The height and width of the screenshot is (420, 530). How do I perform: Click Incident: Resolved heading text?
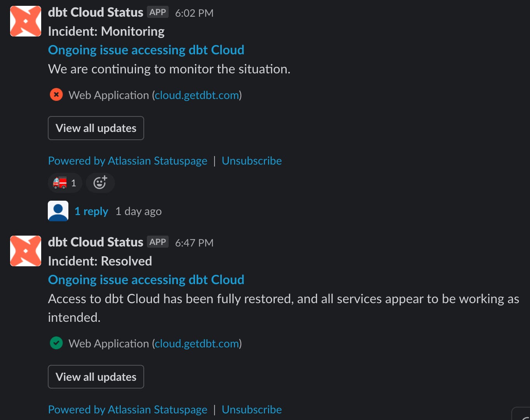click(99, 261)
